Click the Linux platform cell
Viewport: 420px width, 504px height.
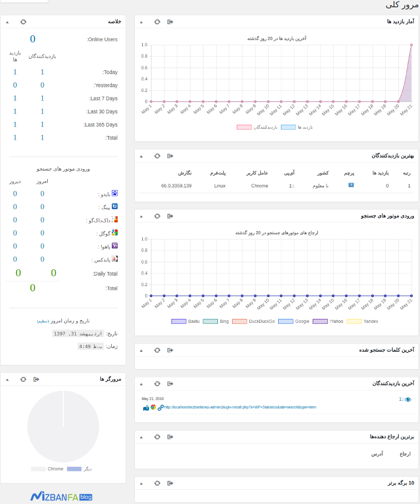point(220,186)
